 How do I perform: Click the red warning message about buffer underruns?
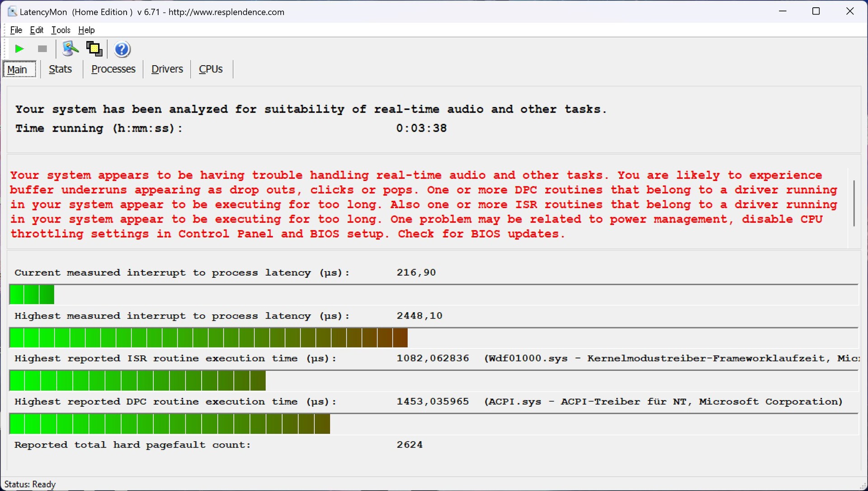coord(424,205)
